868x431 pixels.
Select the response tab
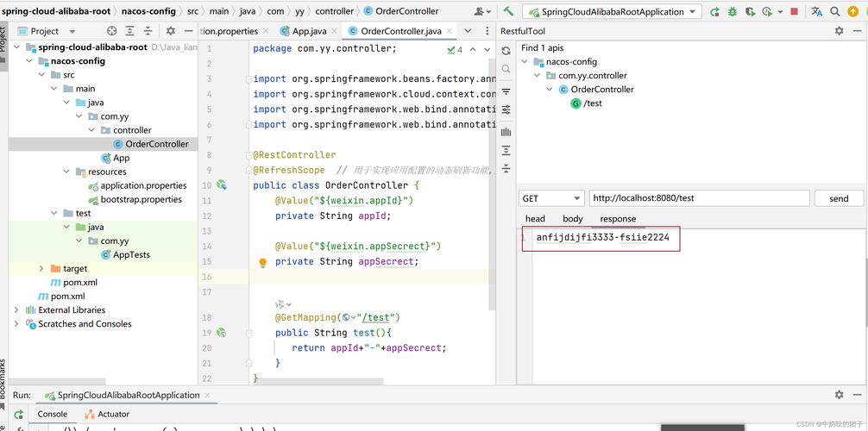pyautogui.click(x=618, y=219)
